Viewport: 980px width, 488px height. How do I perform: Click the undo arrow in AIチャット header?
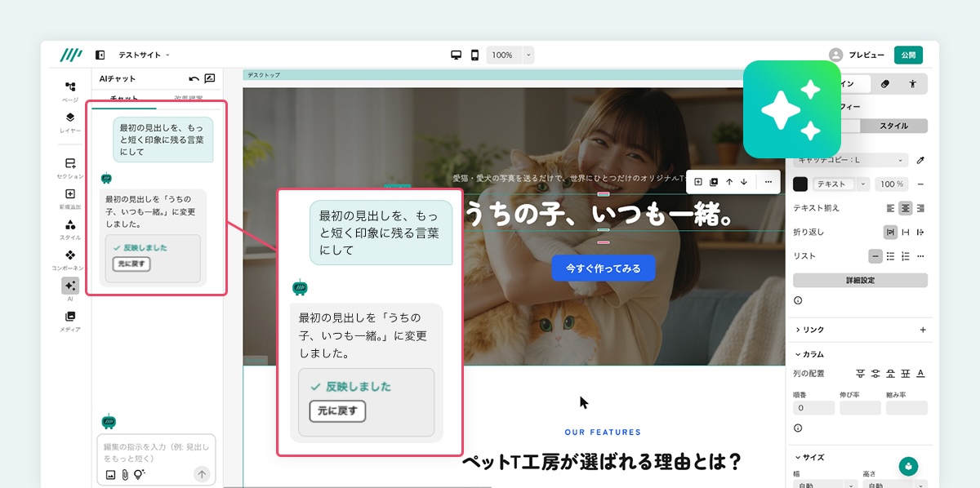(x=194, y=78)
